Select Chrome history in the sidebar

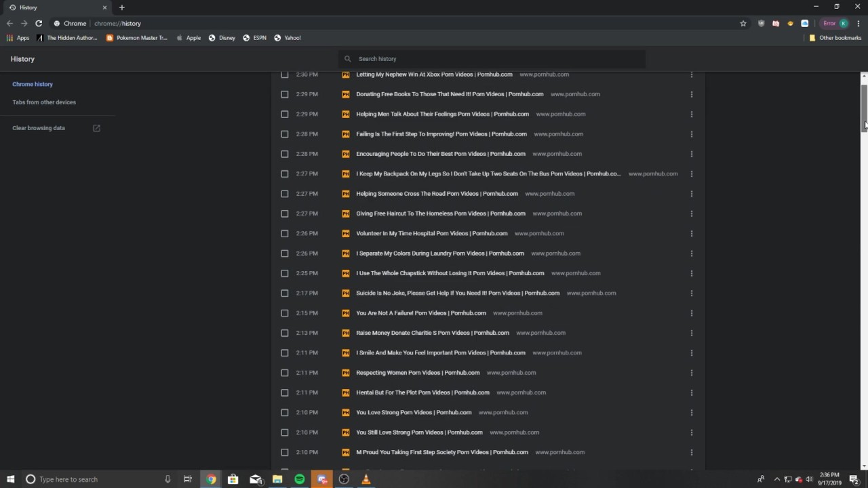pyautogui.click(x=33, y=84)
